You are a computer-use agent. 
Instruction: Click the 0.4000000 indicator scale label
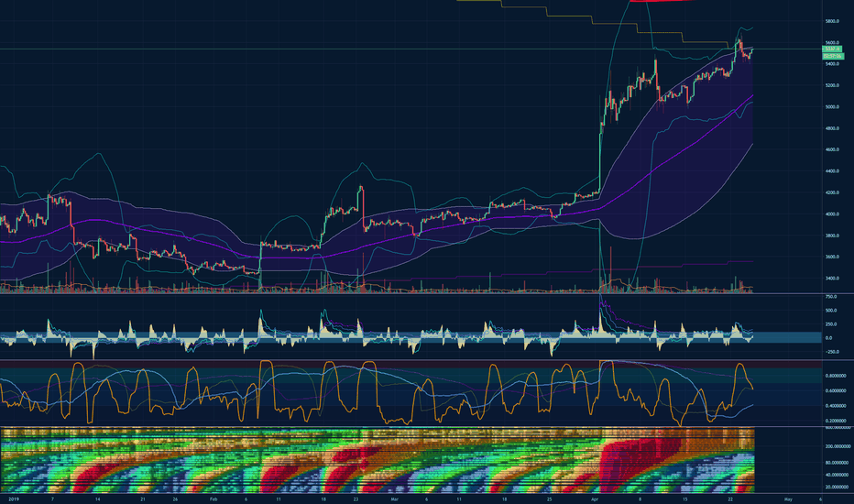click(x=836, y=406)
